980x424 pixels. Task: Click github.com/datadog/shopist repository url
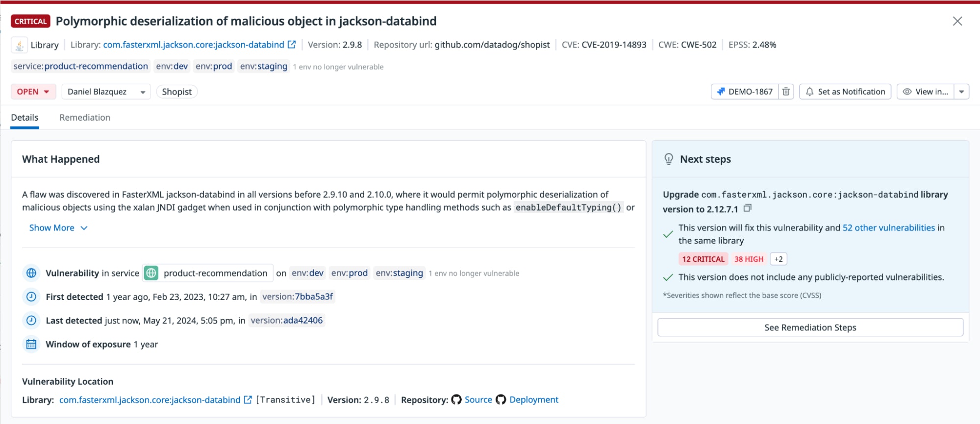click(x=492, y=45)
